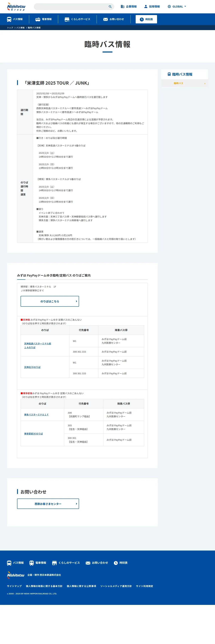Click the のりばはこちら button
The width and height of the screenshot is (215, 644).
50,301
